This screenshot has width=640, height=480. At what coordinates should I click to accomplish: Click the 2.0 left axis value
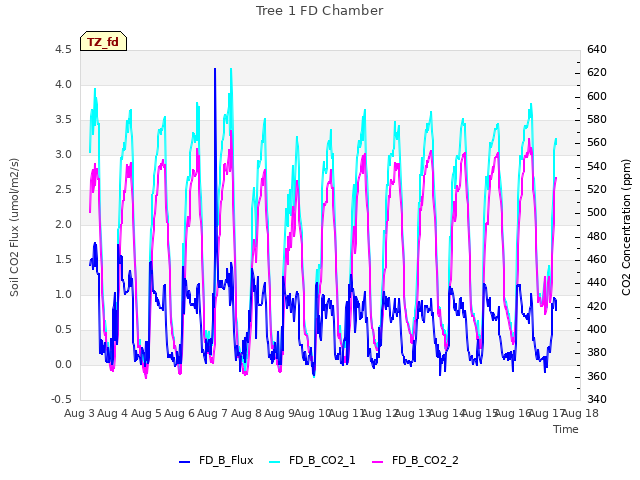[63, 224]
